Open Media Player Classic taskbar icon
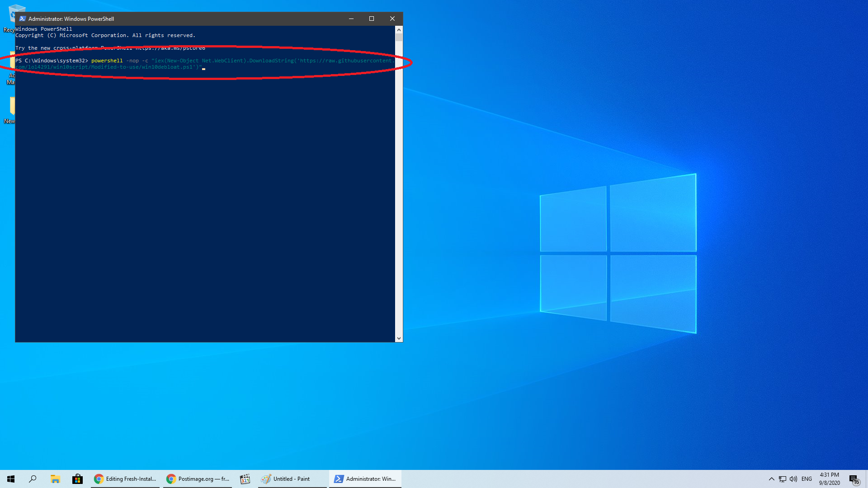 (245, 479)
